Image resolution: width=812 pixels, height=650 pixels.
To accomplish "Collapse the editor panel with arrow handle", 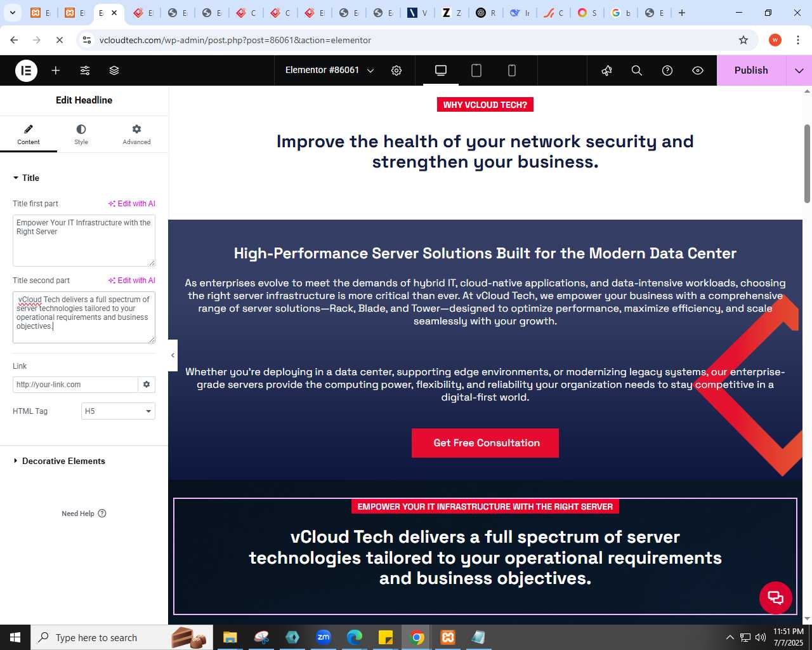I will 173,355.
